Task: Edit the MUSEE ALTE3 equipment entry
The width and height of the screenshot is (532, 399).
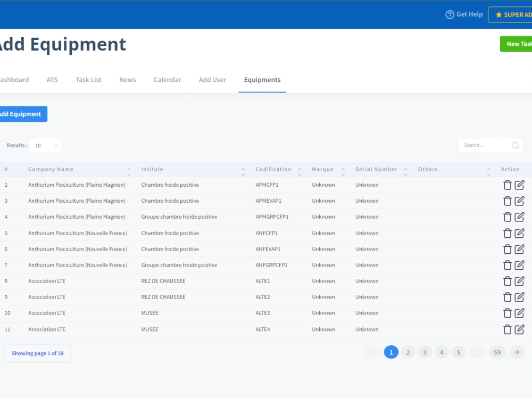Action: pyautogui.click(x=519, y=313)
